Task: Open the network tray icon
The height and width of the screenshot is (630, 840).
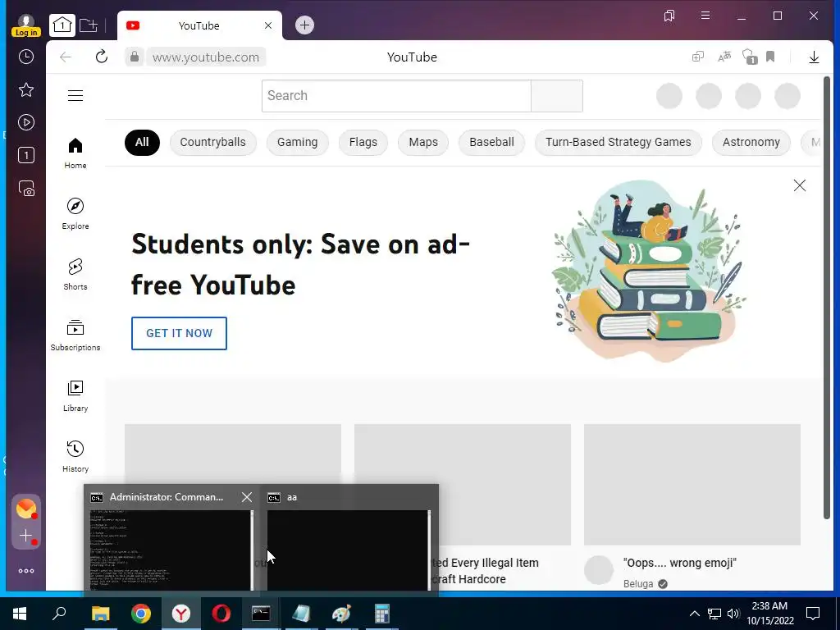Action: tap(714, 614)
